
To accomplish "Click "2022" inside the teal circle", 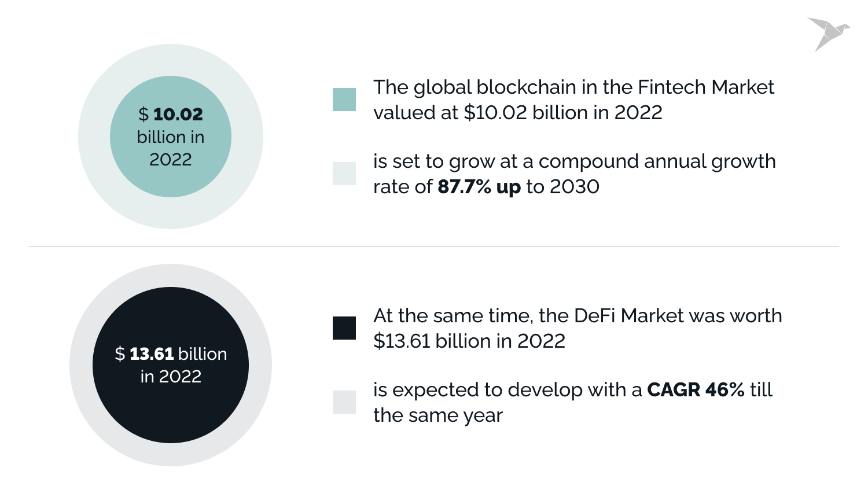I will click(x=171, y=160).
